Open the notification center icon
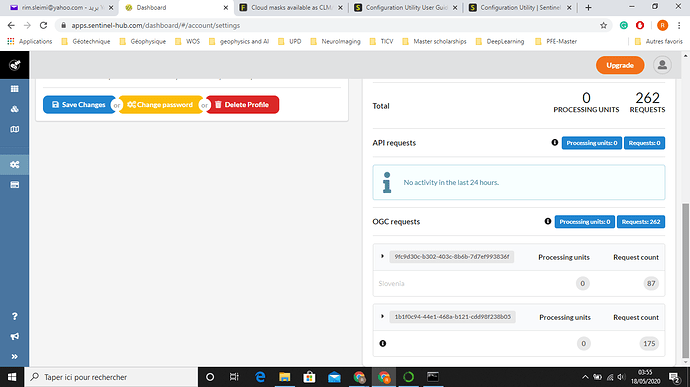The height and width of the screenshot is (387, 690). click(x=674, y=377)
